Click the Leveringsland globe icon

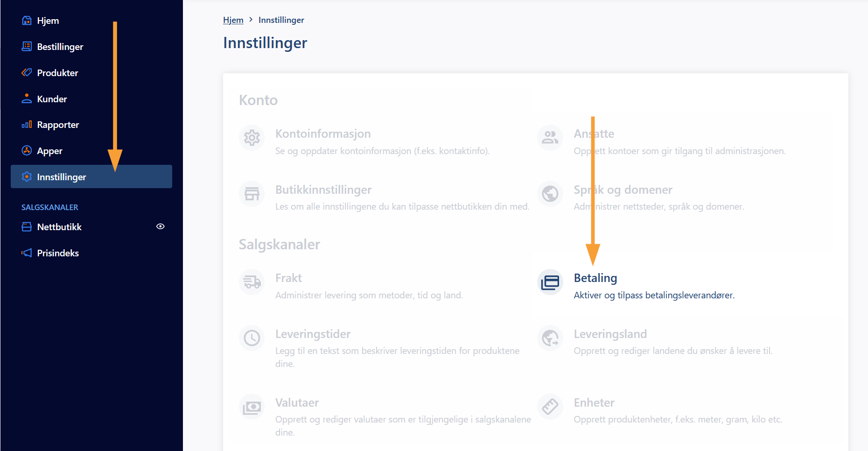click(x=550, y=338)
